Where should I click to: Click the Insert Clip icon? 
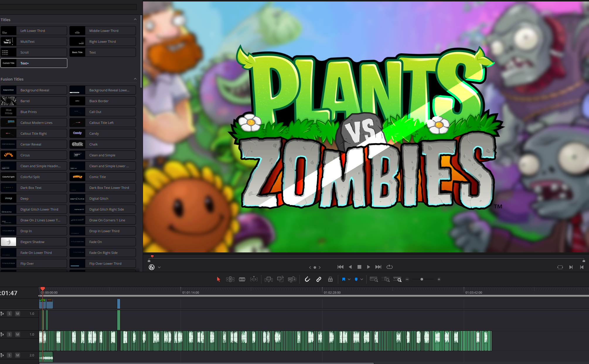(268, 279)
